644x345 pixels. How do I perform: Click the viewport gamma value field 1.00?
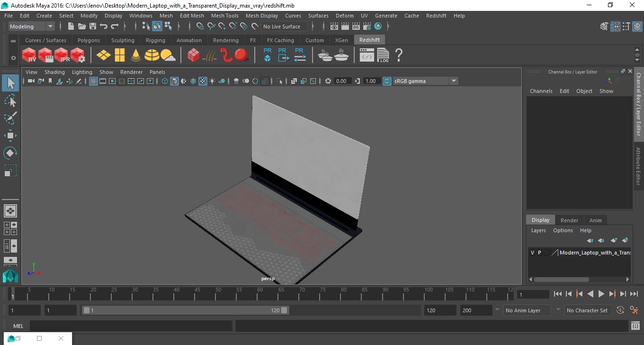(371, 81)
